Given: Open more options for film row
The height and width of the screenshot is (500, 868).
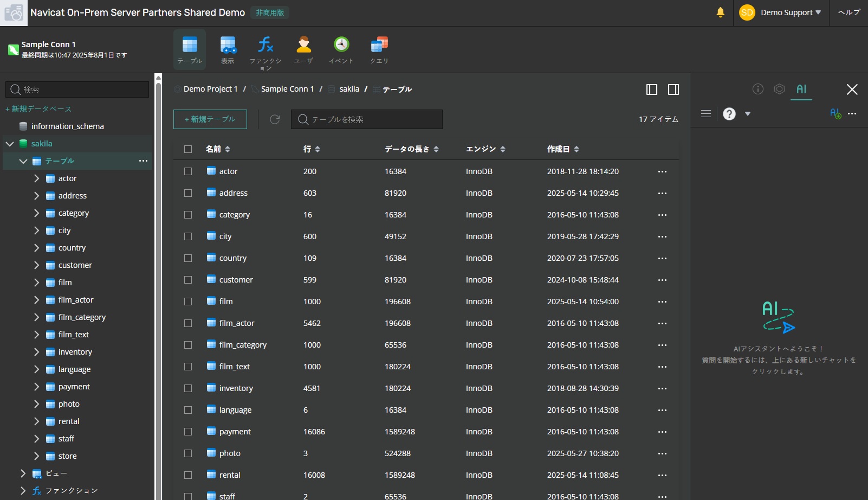Looking at the screenshot, I should [662, 302].
